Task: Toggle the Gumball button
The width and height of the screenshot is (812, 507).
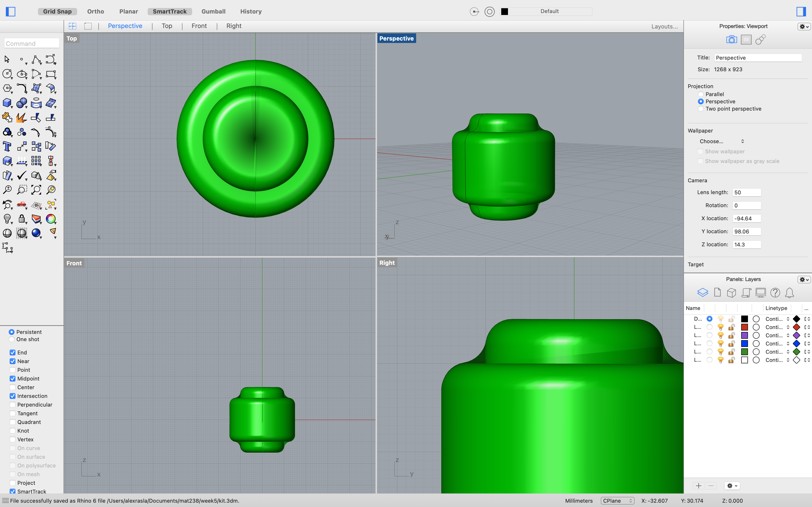Action: [x=213, y=11]
